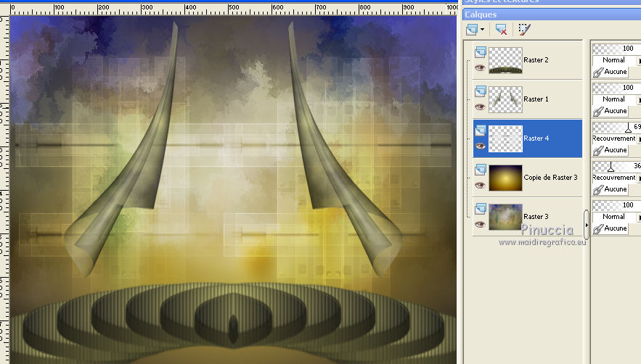The width and height of the screenshot is (641, 364).
Task: Click the link icon Aucune of Raster 4
Action: (611, 150)
